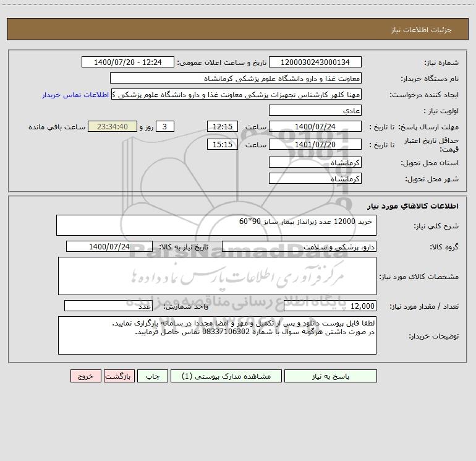Click the ساعت باقی مانده label
This screenshot has width=476, height=461.
click(57, 127)
